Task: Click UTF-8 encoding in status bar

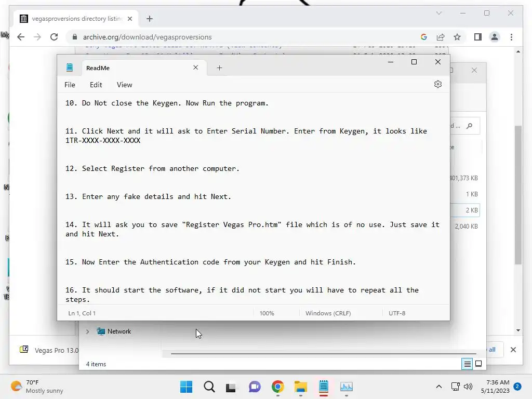Action: click(396, 313)
